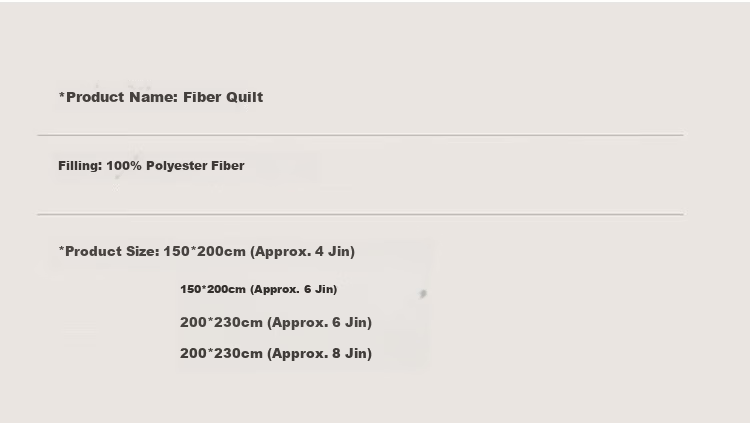This screenshot has width=750, height=423.
Task: Click the "Product Size:" label text
Action: click(112, 251)
